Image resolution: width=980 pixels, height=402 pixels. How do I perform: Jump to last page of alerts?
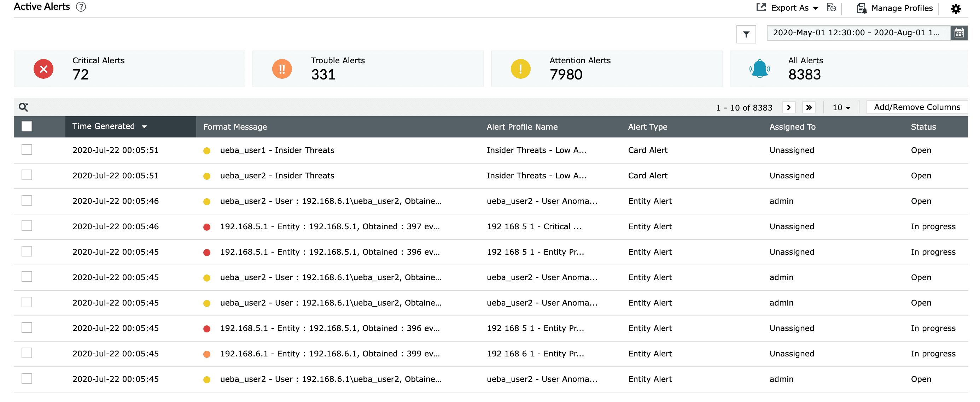click(x=809, y=107)
